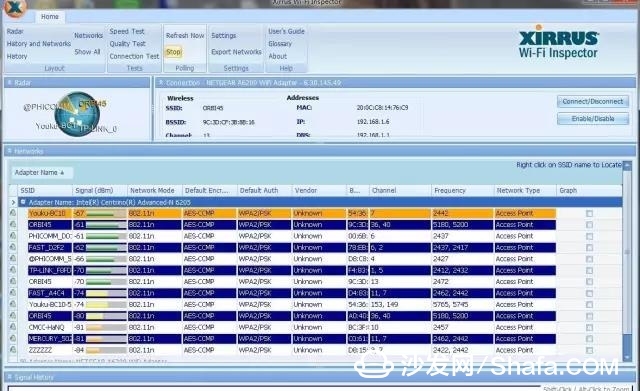Select Speed Test in Tests group
640x391 pixels.
[127, 31]
